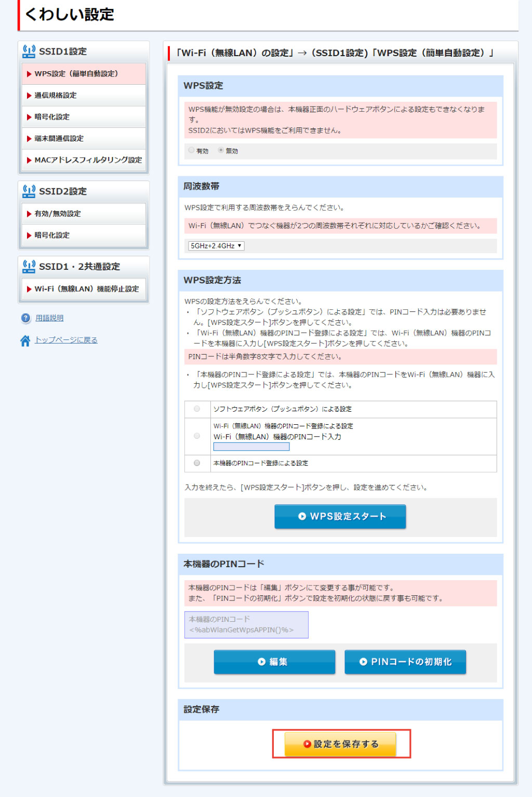Open SSID2 暗号化設定 menu item
The image size is (532, 797).
pos(84,236)
